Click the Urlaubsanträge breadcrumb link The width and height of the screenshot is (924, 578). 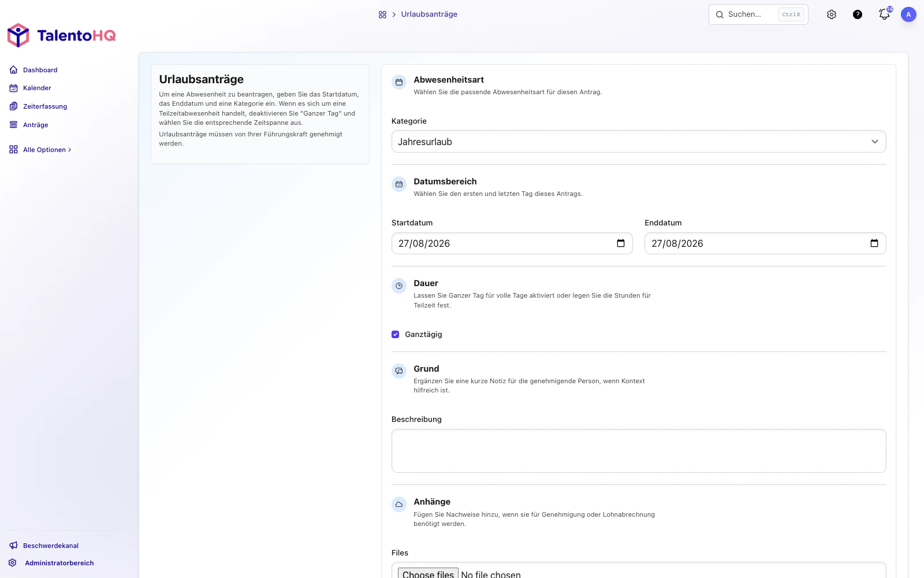coord(429,14)
